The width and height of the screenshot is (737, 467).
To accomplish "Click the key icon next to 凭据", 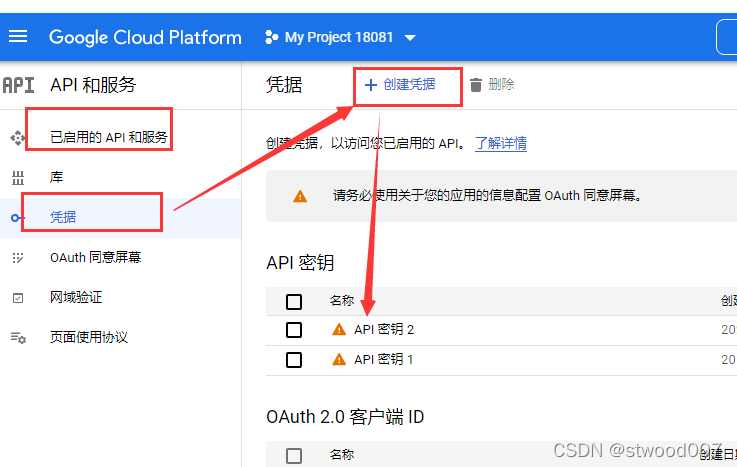I will pos(17,218).
